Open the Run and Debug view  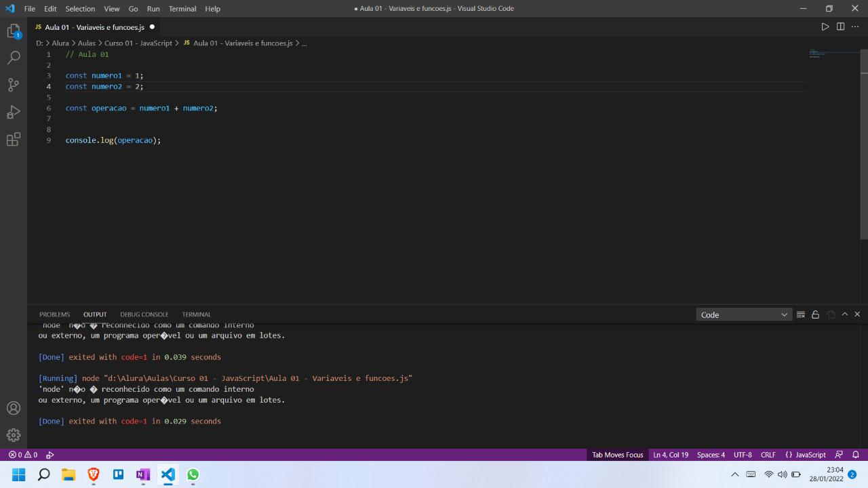(14, 113)
